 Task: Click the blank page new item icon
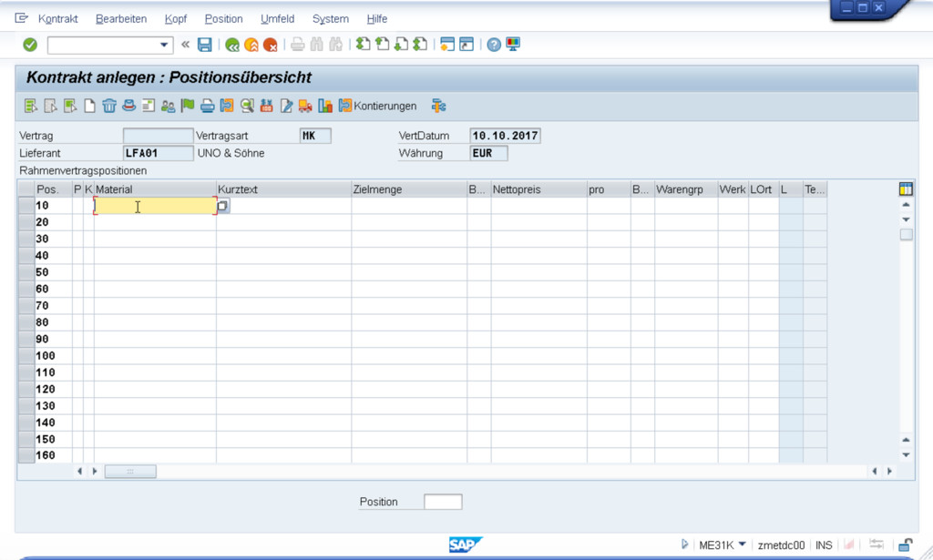(89, 106)
